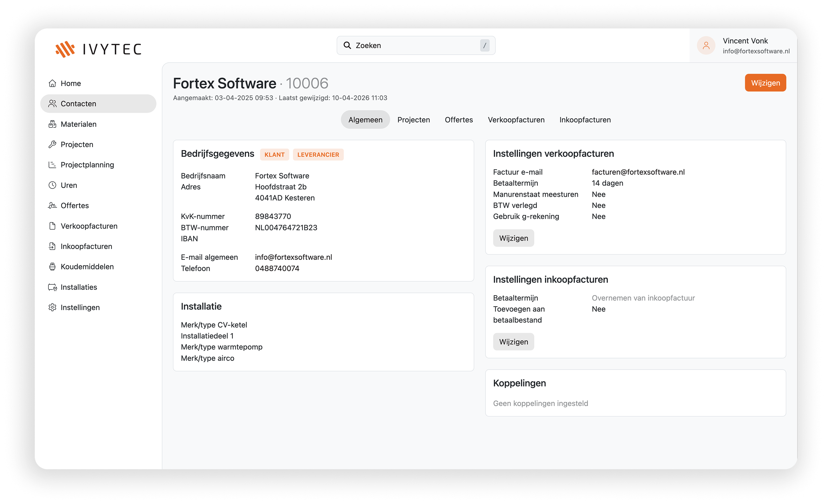Click Merk/type warmtepomp row
The image size is (826, 504).
[x=222, y=347]
